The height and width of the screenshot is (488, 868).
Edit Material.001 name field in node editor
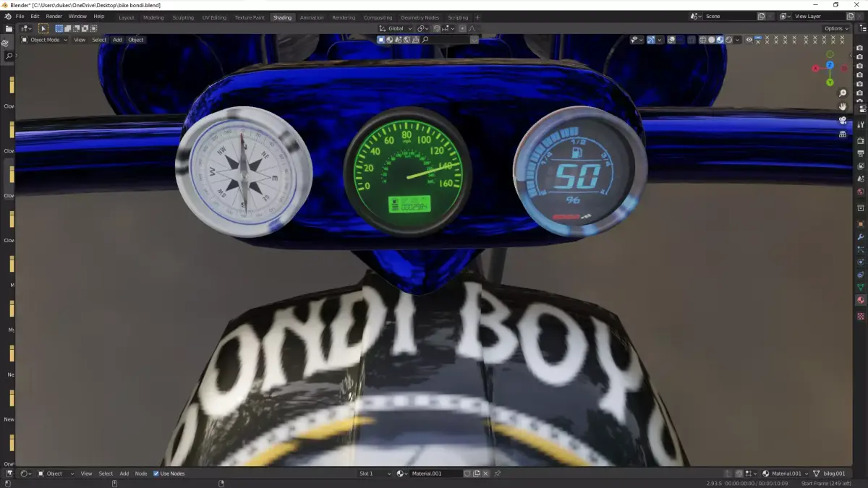click(x=436, y=474)
